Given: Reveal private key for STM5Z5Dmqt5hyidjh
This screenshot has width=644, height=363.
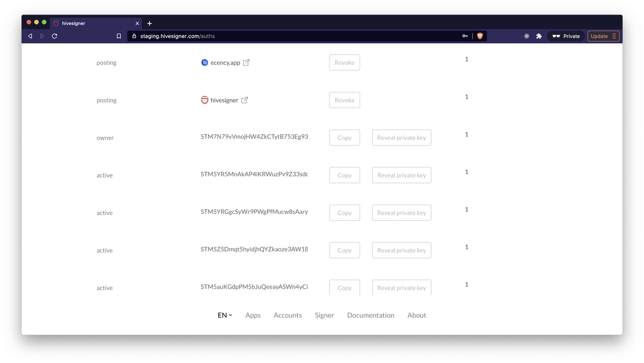Looking at the screenshot, I should click(401, 250).
